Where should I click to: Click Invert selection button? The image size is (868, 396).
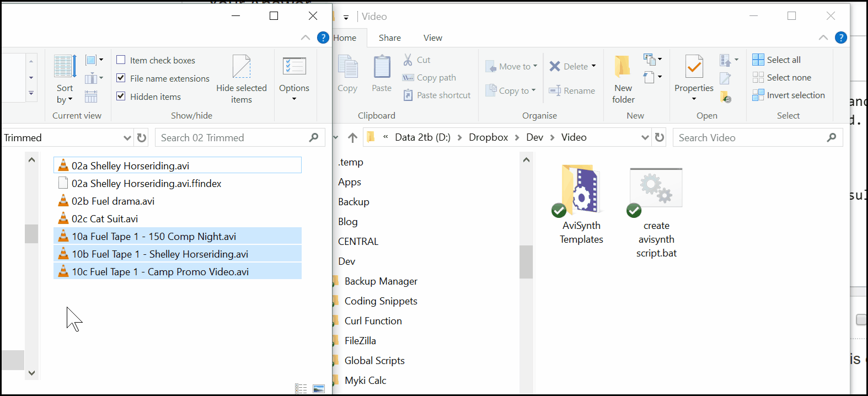pyautogui.click(x=789, y=95)
